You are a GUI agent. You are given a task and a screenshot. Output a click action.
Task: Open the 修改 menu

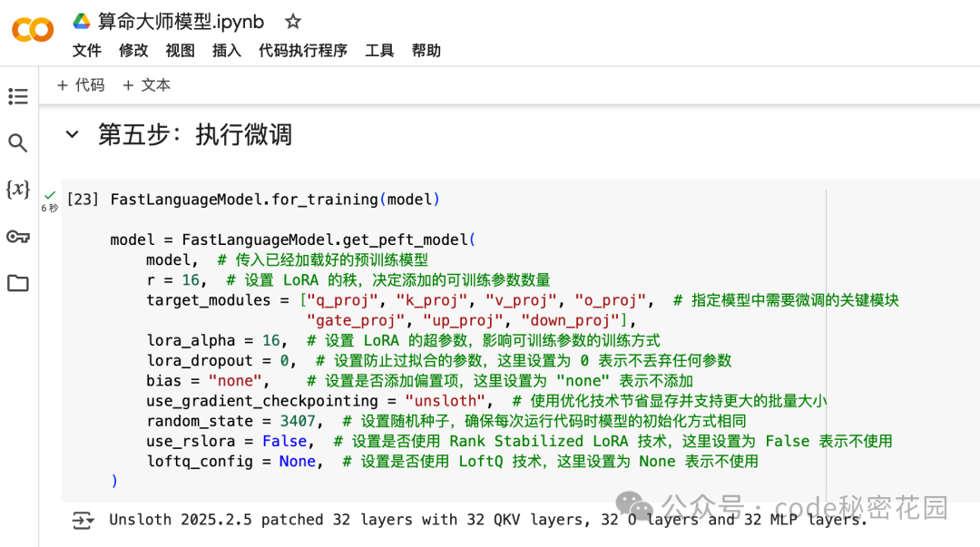click(x=133, y=51)
